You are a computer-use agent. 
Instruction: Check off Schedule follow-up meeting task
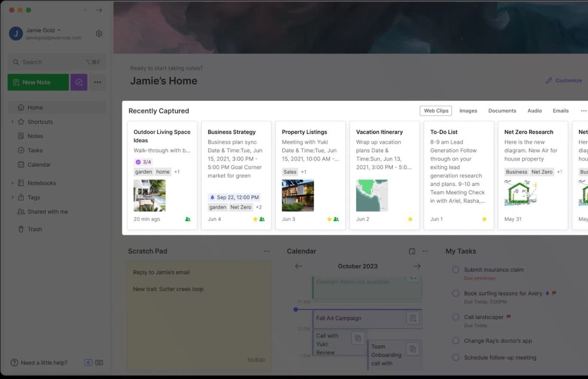click(x=456, y=358)
